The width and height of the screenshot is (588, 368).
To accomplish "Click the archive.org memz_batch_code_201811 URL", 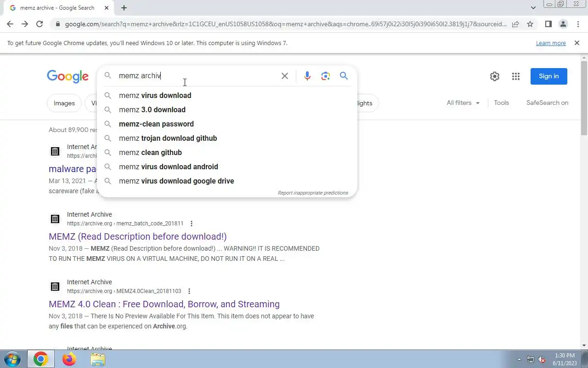I will [x=125, y=224].
